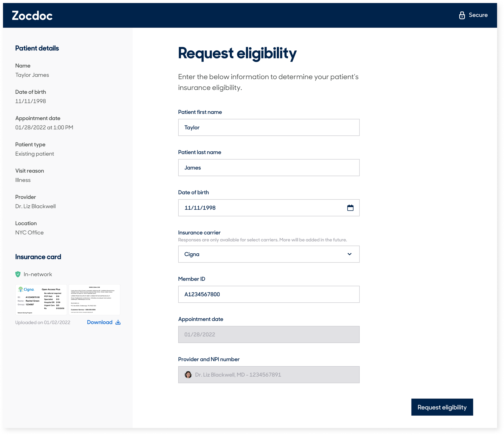The width and height of the screenshot is (504, 435).
Task: Open the insurance card front thumbnail
Action: [41, 300]
